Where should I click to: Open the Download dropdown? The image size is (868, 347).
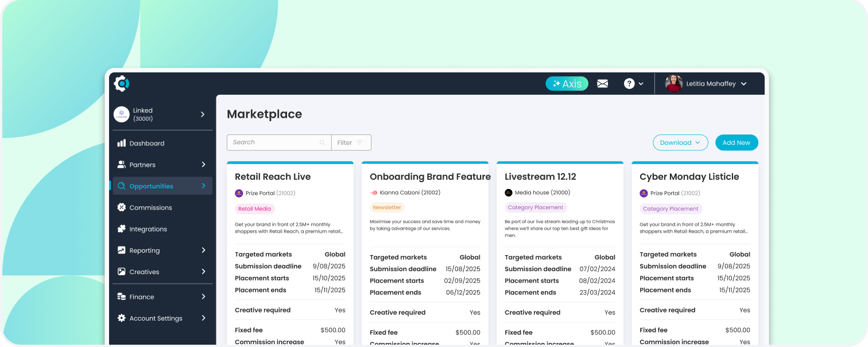click(x=680, y=142)
